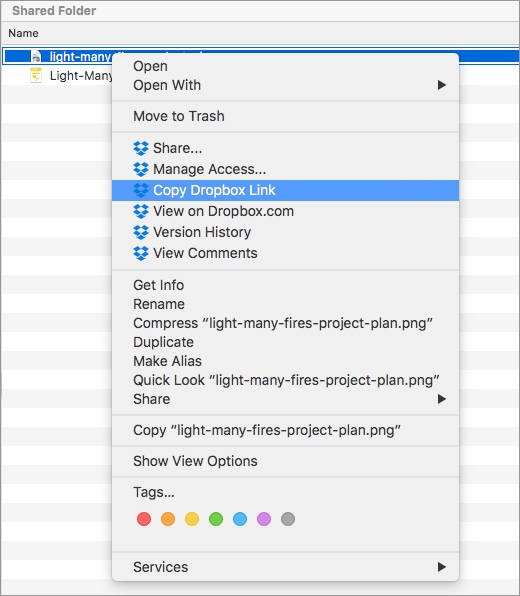Click the Dropbox icon beside Copy Dropbox Link
Image resolution: width=520 pixels, height=596 pixels.
point(141,190)
